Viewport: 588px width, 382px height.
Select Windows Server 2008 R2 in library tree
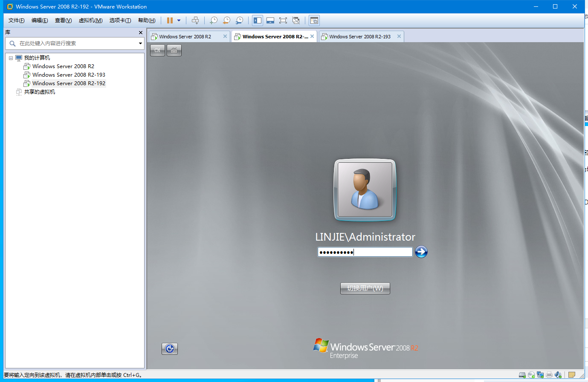coord(63,66)
